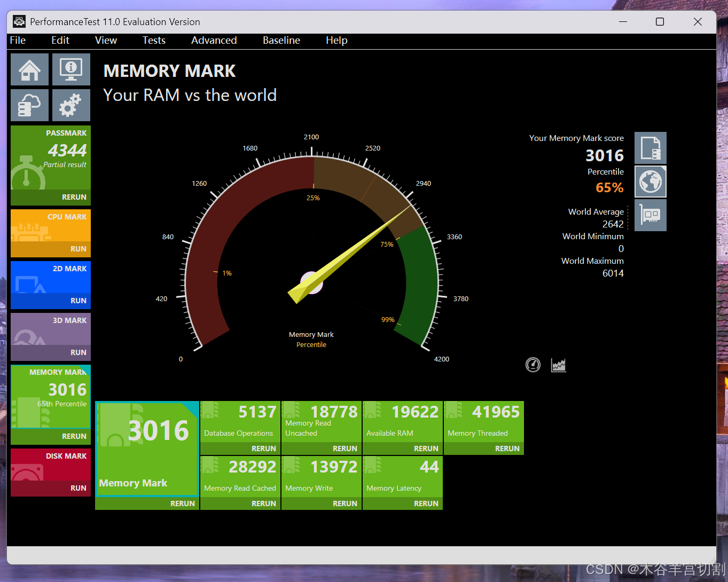728x582 pixels.
Task: Open the Help menu
Action: coord(336,40)
